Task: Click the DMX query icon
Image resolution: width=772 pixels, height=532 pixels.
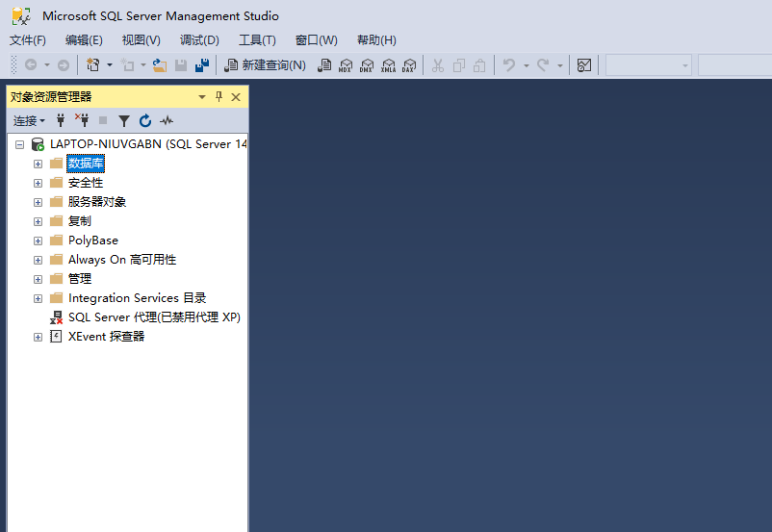Action: point(367,65)
